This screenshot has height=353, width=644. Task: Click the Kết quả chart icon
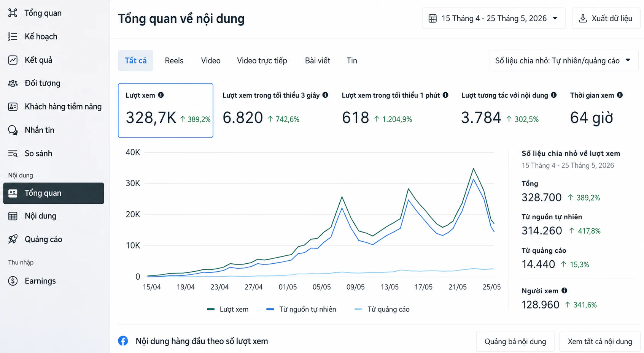13,60
